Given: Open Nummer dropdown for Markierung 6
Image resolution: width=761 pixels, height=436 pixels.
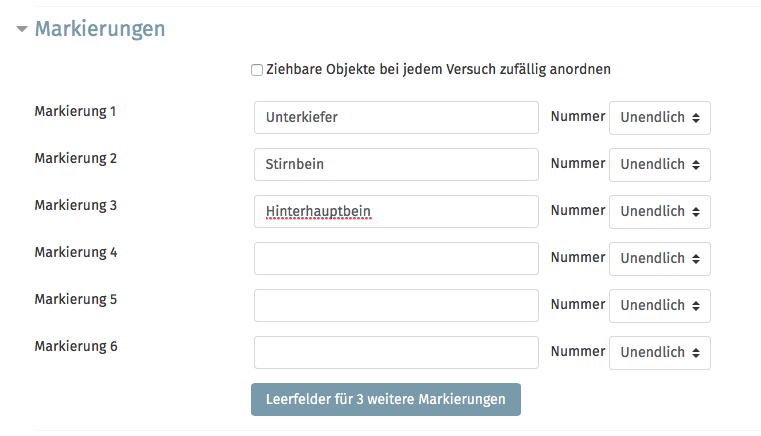Looking at the screenshot, I should [660, 353].
